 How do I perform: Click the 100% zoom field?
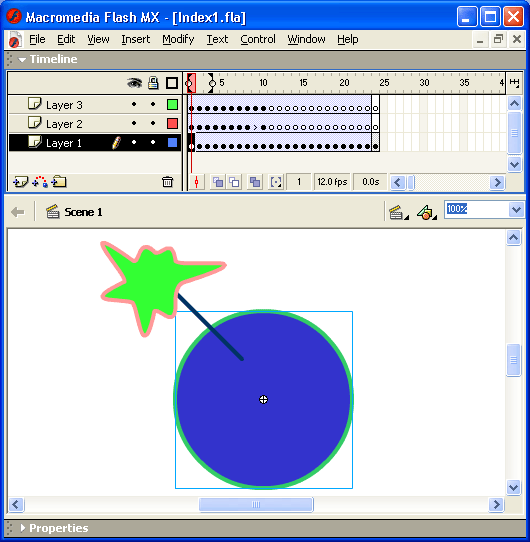pos(477,209)
